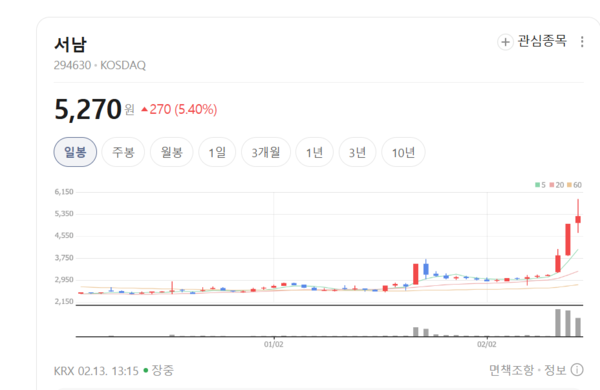The height and width of the screenshot is (390, 600).
Task: Click the 294630 · KOSDAQ ticker code text
Action: click(x=100, y=65)
